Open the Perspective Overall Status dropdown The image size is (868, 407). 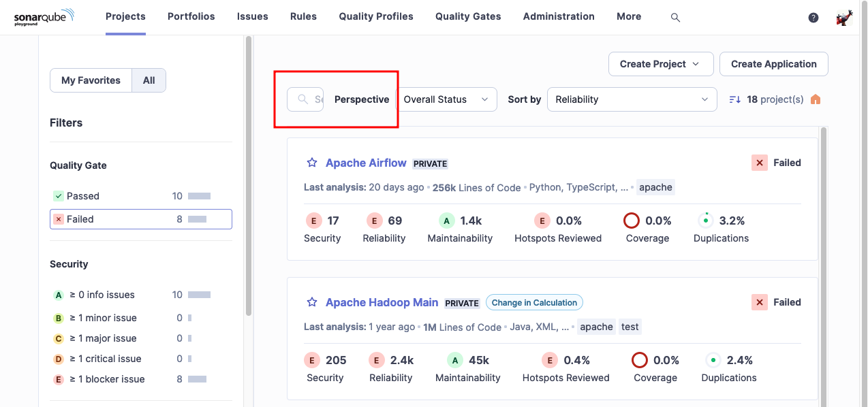tap(446, 99)
